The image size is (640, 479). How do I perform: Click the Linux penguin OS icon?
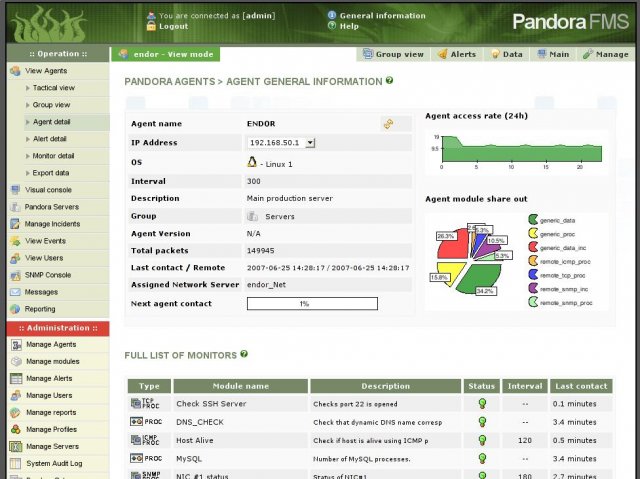click(252, 162)
